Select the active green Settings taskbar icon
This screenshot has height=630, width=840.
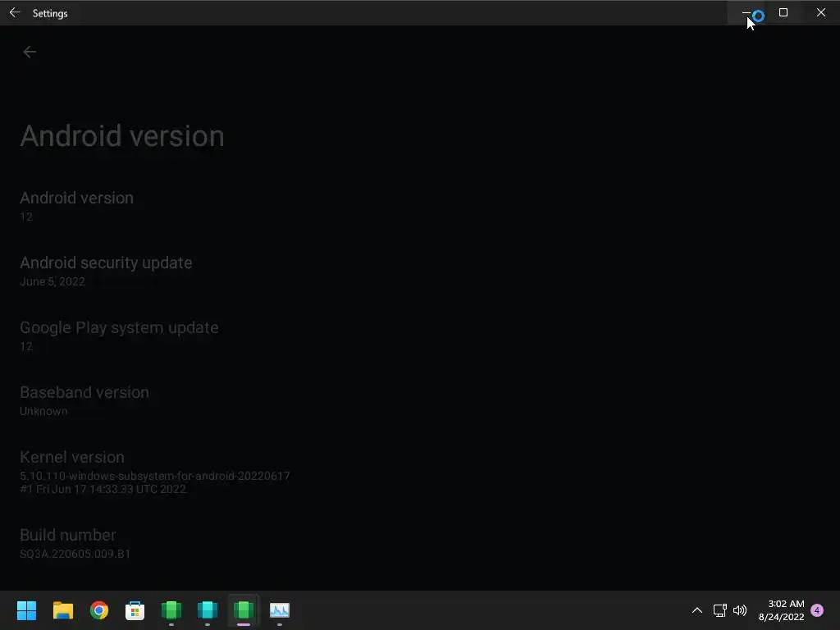[243, 610]
